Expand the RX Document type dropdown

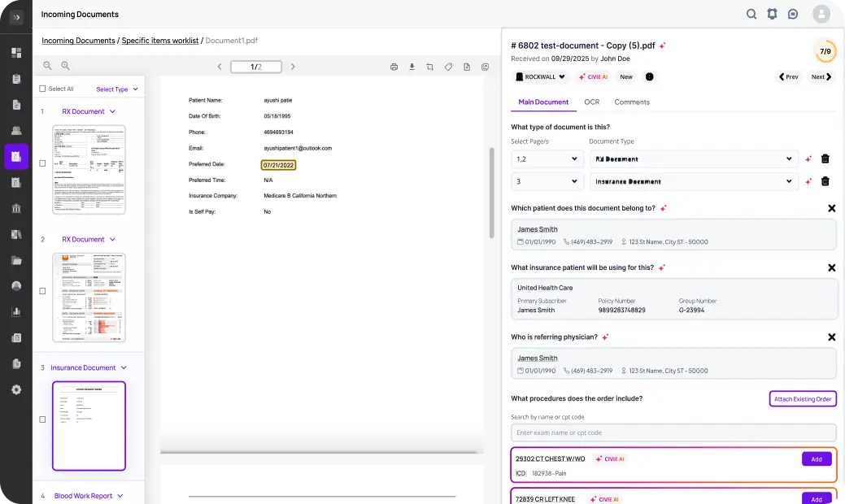pyautogui.click(x=693, y=159)
